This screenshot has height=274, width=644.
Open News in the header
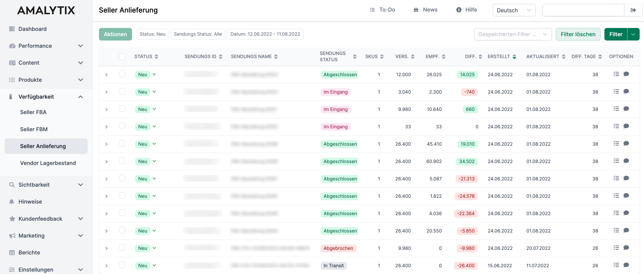426,10
